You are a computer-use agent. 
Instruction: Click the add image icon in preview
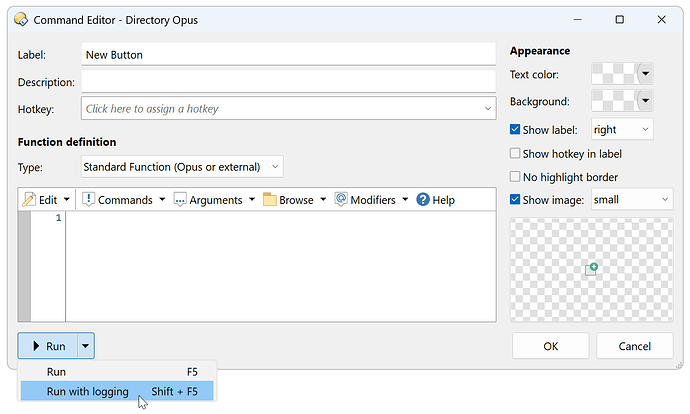[591, 269]
